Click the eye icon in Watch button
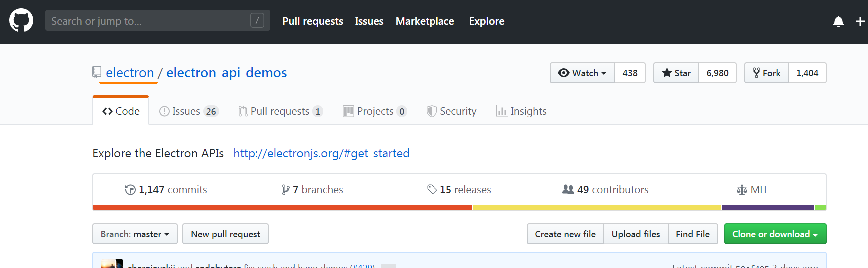This screenshot has height=268, width=868. tap(564, 73)
